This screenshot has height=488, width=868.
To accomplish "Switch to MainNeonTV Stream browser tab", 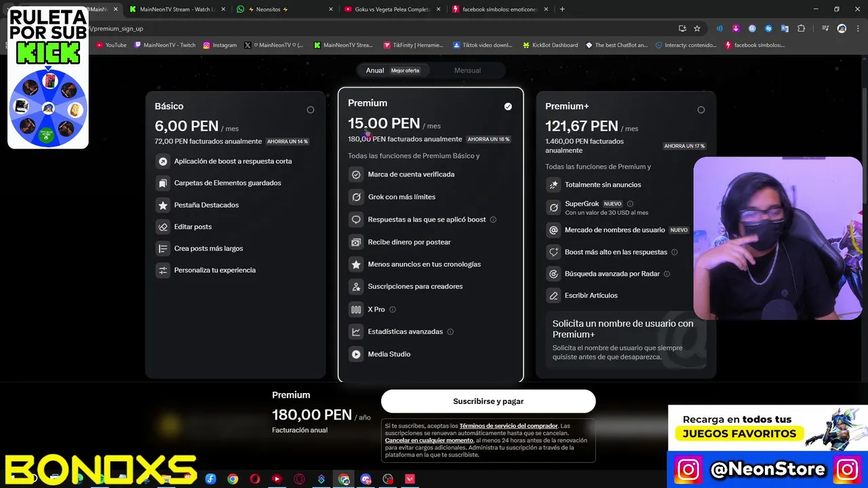I will pos(178,9).
